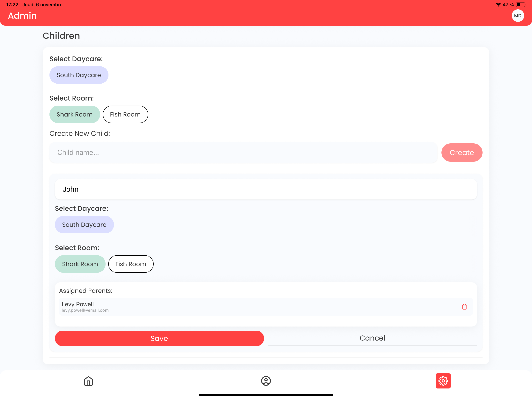Select South Daycare in the top filter
The image size is (532, 399).
79,75
